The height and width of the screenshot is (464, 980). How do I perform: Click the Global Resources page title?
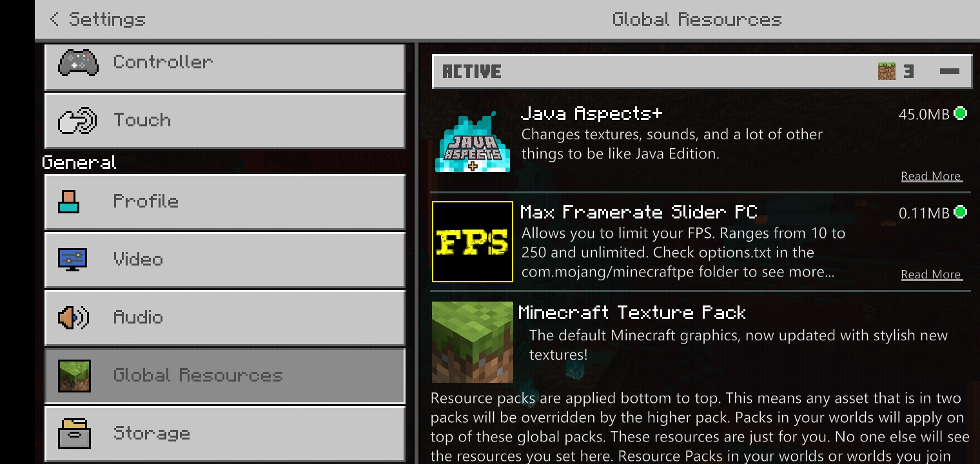(x=697, y=19)
